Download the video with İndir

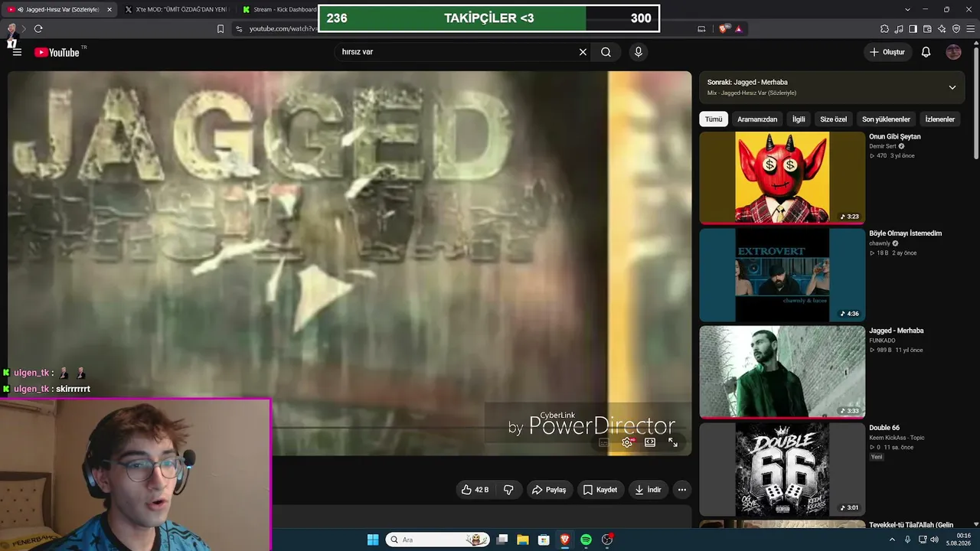click(648, 490)
